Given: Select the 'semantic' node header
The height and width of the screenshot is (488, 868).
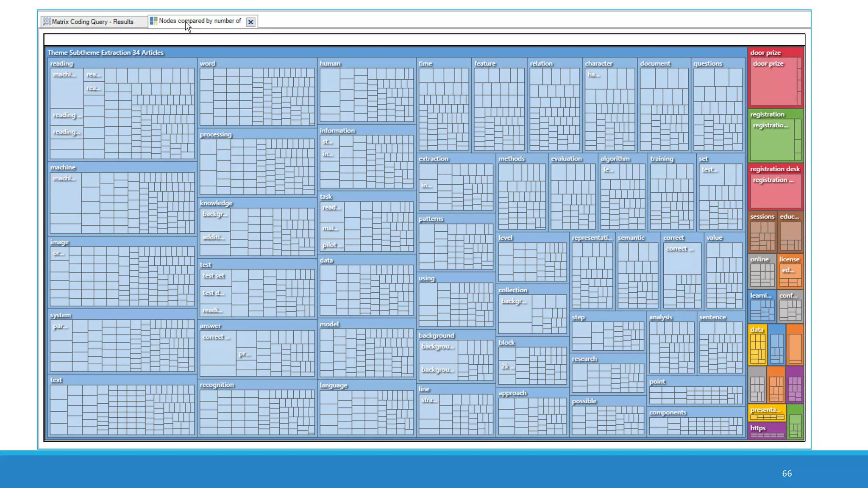Looking at the screenshot, I should pos(631,238).
